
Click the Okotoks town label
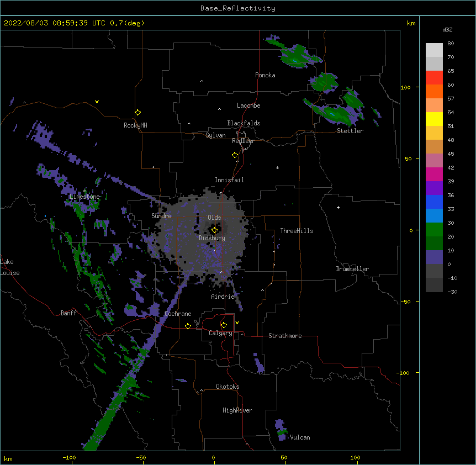point(228,387)
